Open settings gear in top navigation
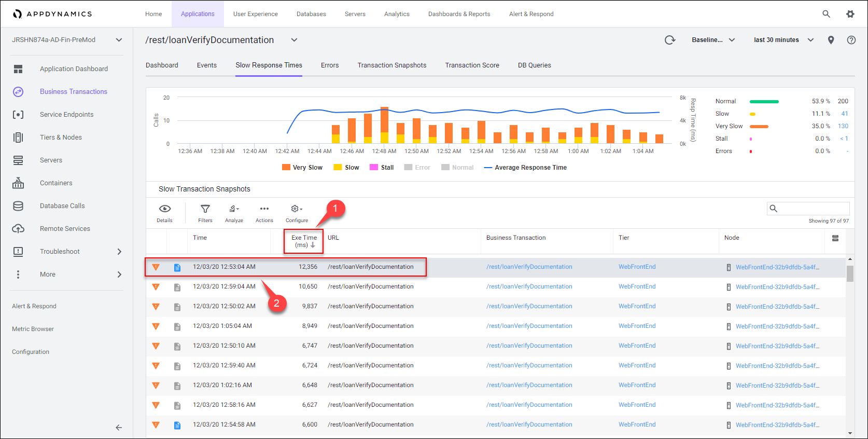The image size is (868, 439). pos(850,14)
